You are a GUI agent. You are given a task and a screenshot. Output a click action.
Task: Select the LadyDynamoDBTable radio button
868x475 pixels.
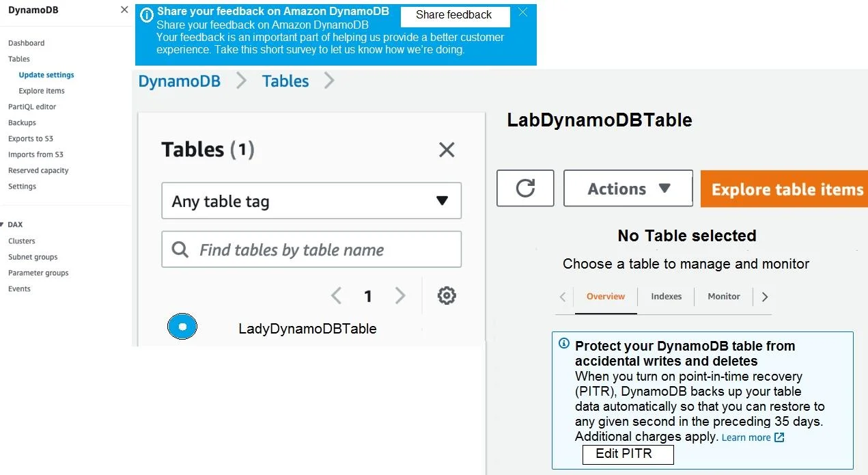(182, 327)
